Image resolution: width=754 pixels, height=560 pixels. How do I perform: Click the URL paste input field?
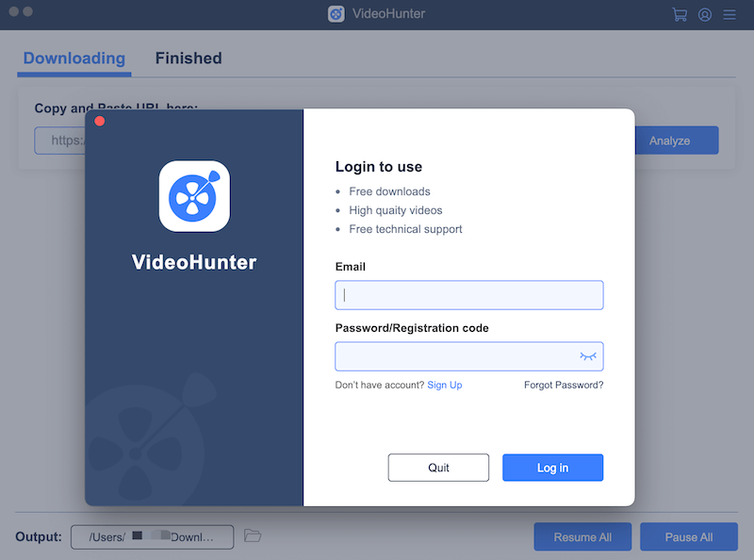60,140
